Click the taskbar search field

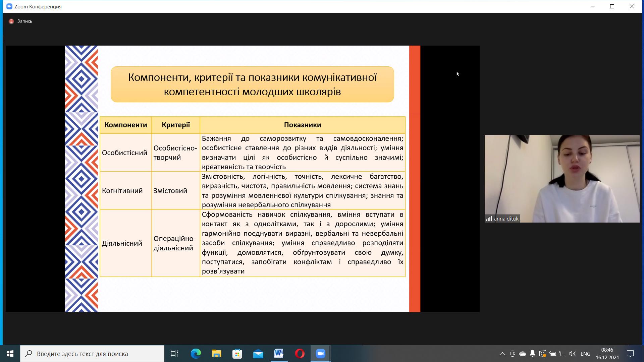(92, 354)
